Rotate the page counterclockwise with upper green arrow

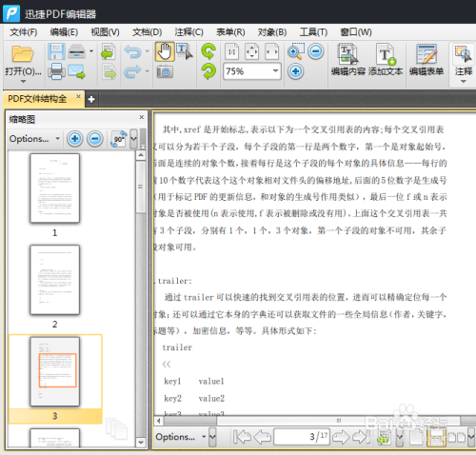pos(208,51)
